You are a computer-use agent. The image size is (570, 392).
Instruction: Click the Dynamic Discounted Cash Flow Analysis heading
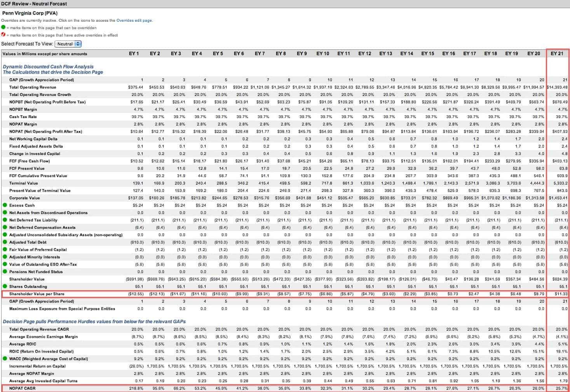tap(48, 67)
